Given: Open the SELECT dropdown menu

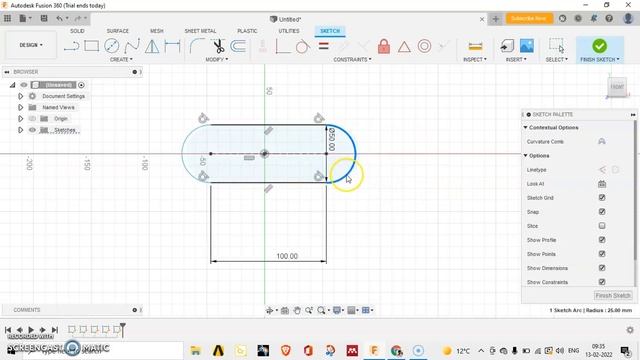Looking at the screenshot, I should pos(557,60).
